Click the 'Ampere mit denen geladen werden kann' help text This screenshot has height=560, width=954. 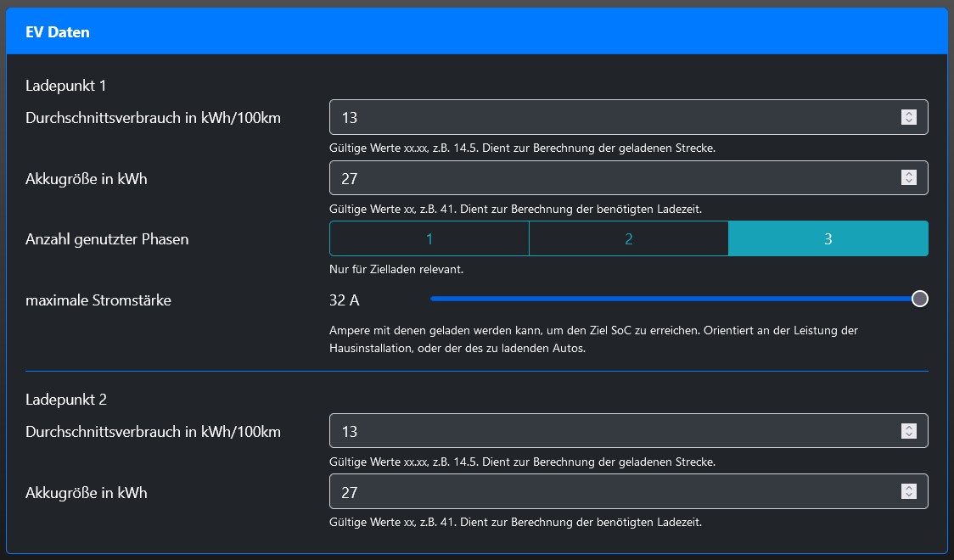coord(594,339)
